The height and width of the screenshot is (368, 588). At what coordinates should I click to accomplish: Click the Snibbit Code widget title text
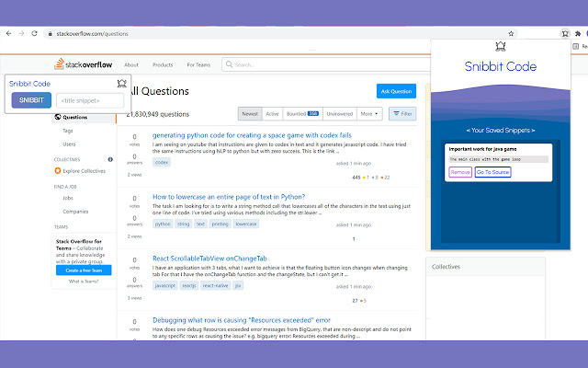click(x=29, y=84)
